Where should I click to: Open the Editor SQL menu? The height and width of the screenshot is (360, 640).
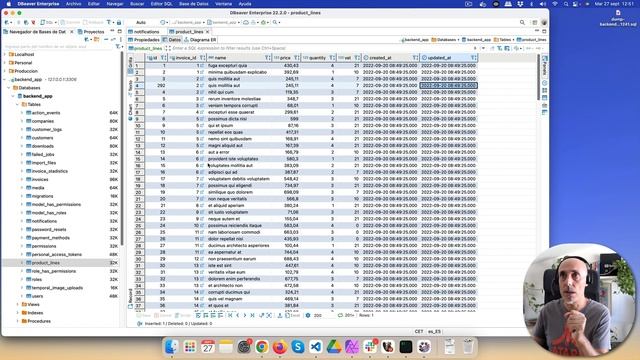click(x=161, y=4)
